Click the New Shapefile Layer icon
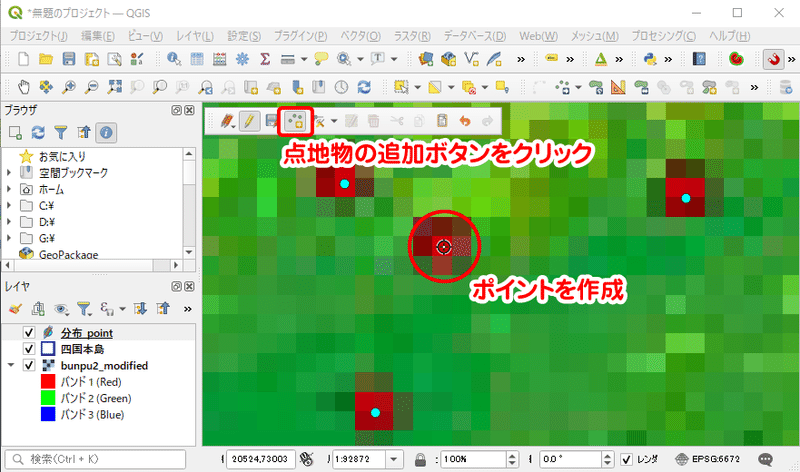The image size is (800, 472). click(471, 59)
